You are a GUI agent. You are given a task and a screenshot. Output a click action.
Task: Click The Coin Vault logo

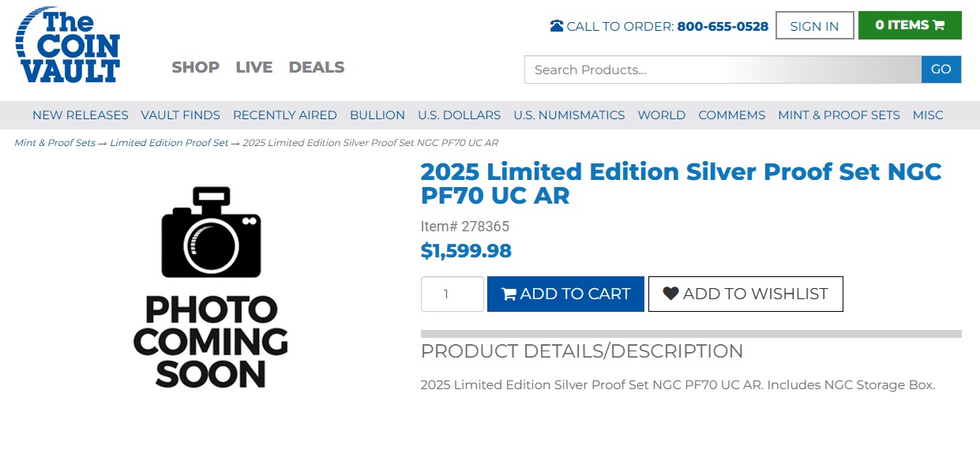pos(68,46)
